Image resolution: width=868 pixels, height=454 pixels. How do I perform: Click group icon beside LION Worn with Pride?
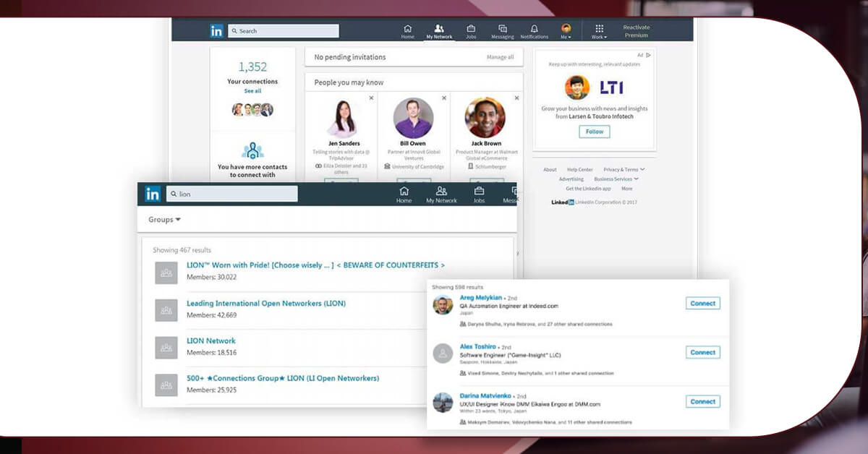(x=166, y=273)
